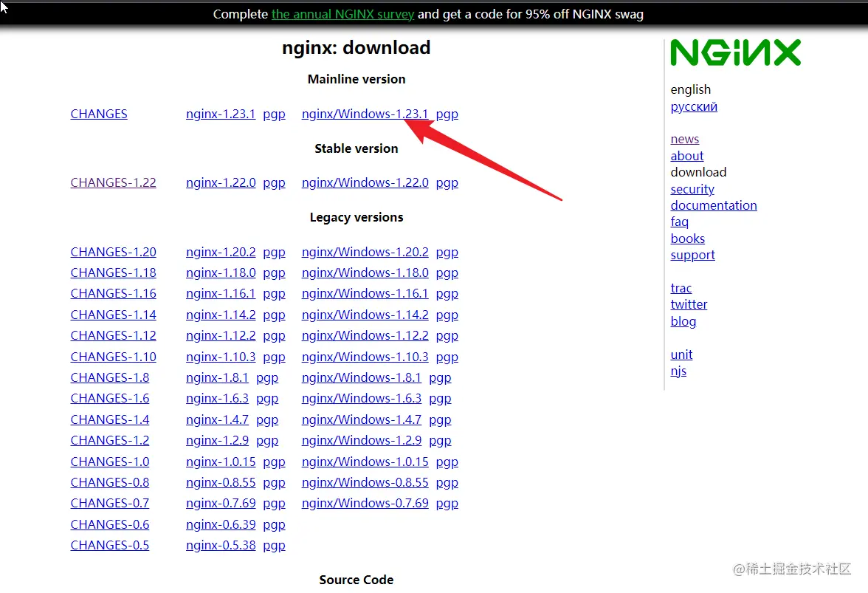Download nginx/Windows-1.22.0 stable build
This screenshot has height=593, width=868.
(x=365, y=182)
